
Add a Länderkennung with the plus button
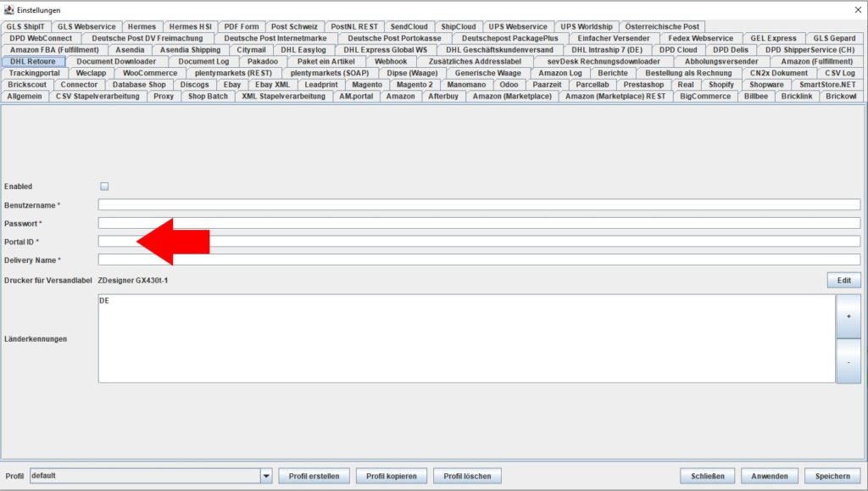(848, 316)
